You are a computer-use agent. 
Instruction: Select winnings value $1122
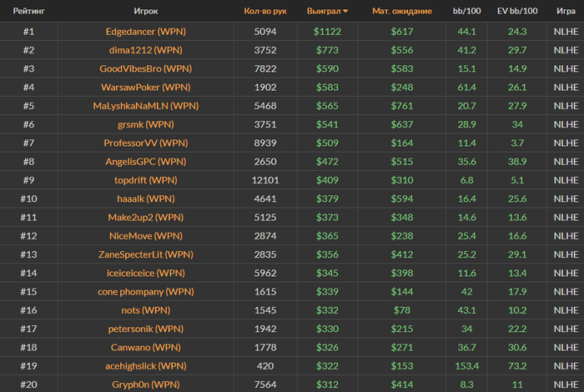point(327,31)
